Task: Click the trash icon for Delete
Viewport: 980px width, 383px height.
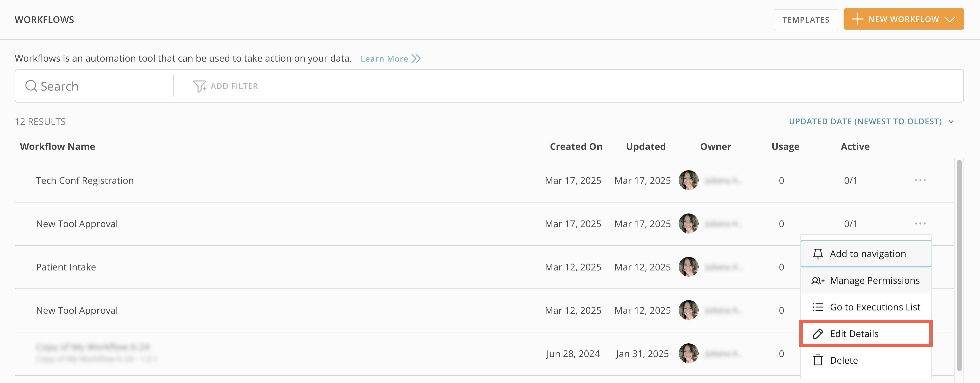Action: pos(818,360)
